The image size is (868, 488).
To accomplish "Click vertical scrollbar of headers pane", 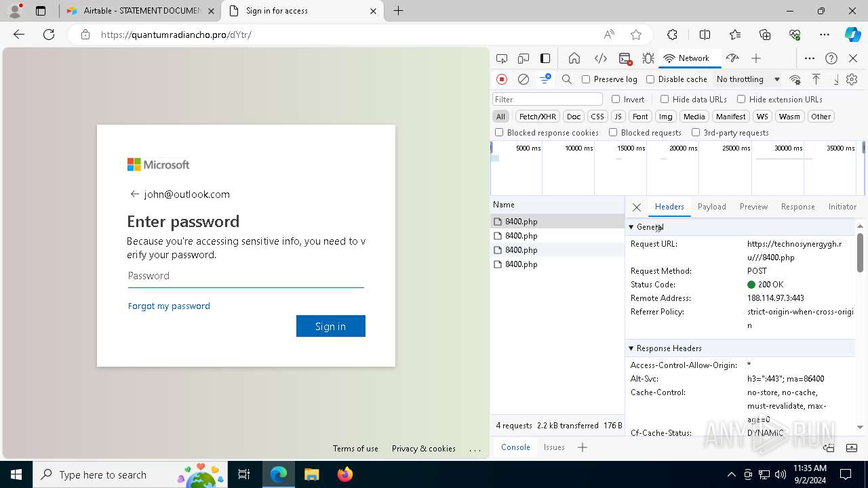I will [x=860, y=252].
